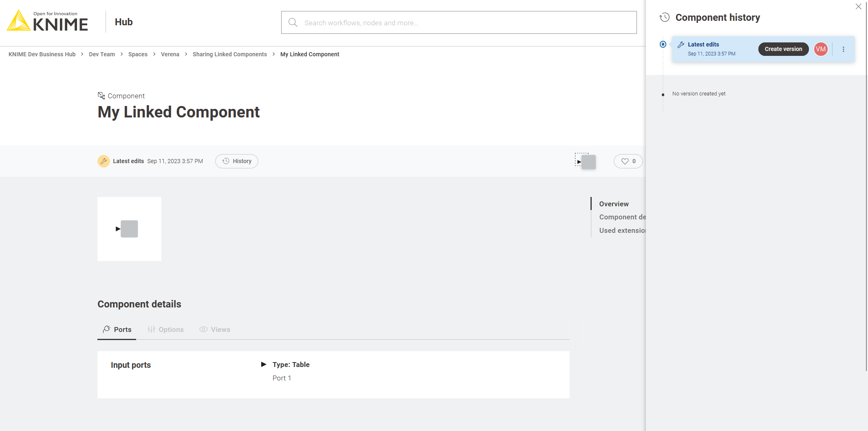The width and height of the screenshot is (868, 431).
Task: Click the orange wrench Latest edits icon
Action: click(104, 161)
